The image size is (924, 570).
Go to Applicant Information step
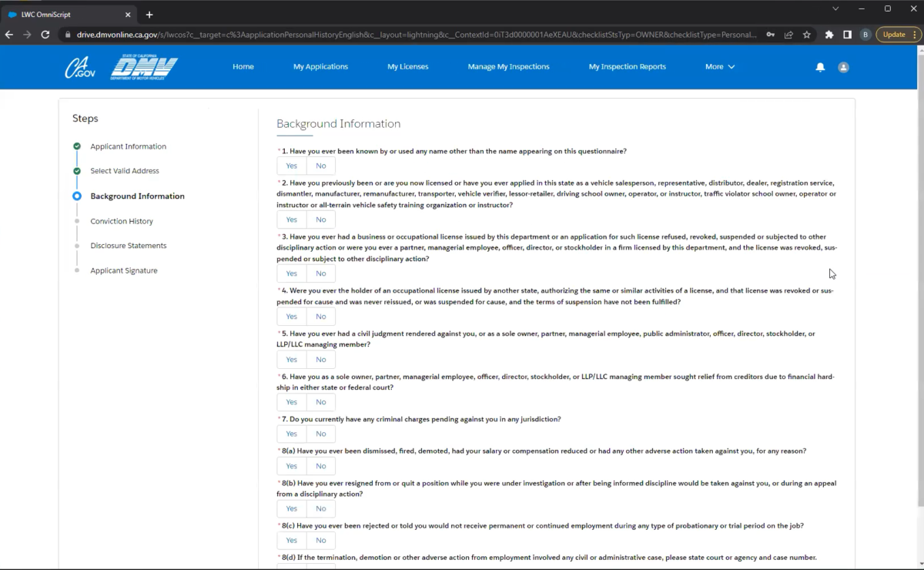(x=128, y=146)
